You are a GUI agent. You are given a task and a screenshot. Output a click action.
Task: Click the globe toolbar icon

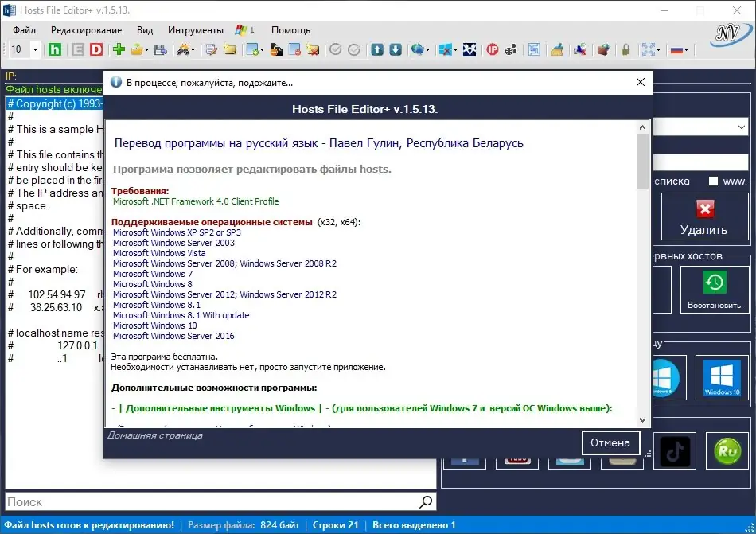pos(418,49)
